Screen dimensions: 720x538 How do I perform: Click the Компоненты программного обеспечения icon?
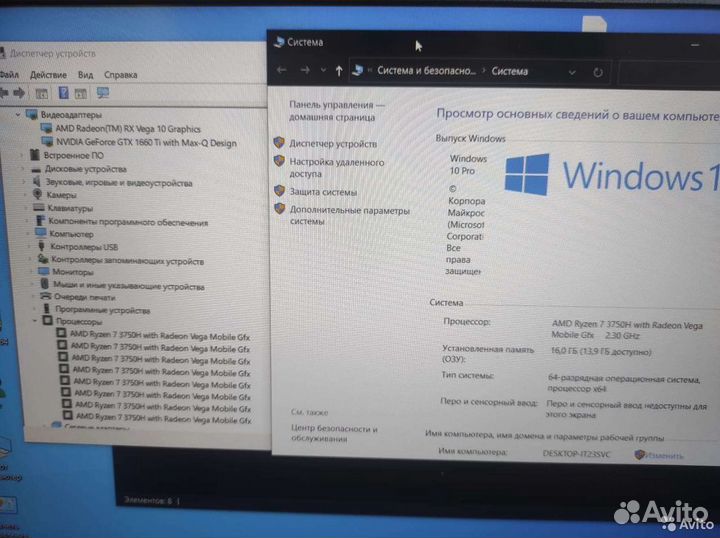[x=40, y=221]
